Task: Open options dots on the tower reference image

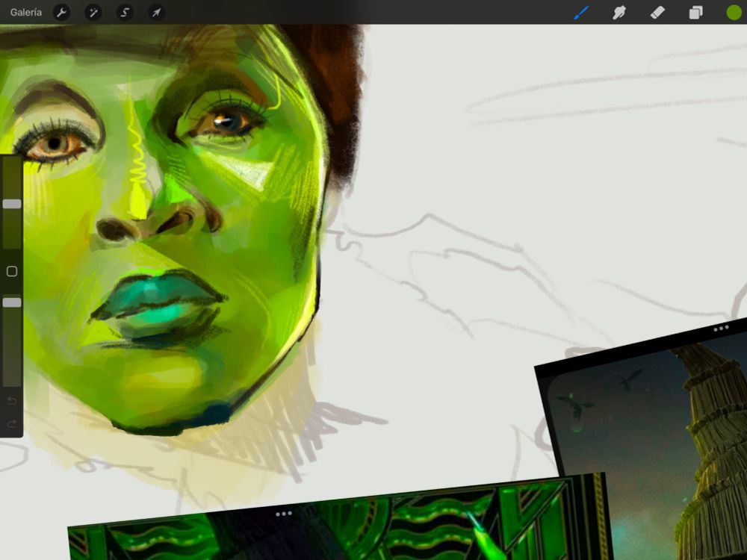Action: pyautogui.click(x=721, y=328)
